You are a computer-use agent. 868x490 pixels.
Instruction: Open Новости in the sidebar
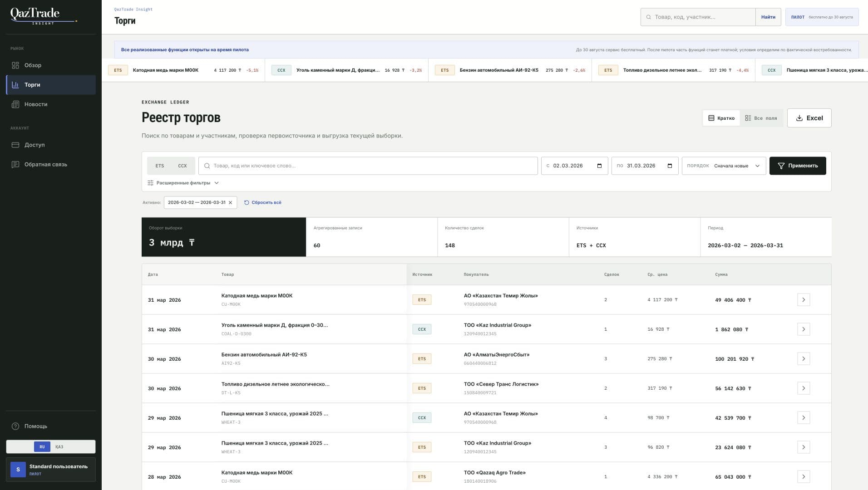(51, 104)
